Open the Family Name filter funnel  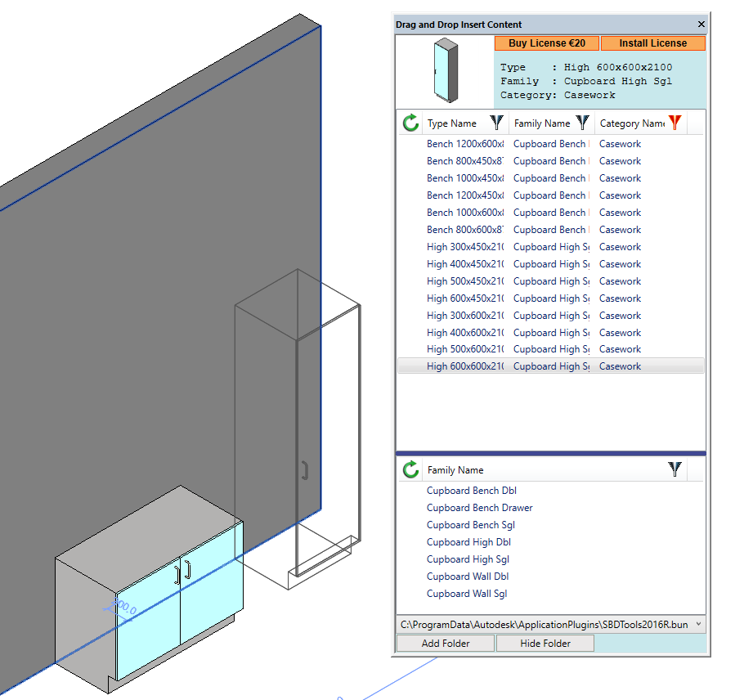(584, 123)
